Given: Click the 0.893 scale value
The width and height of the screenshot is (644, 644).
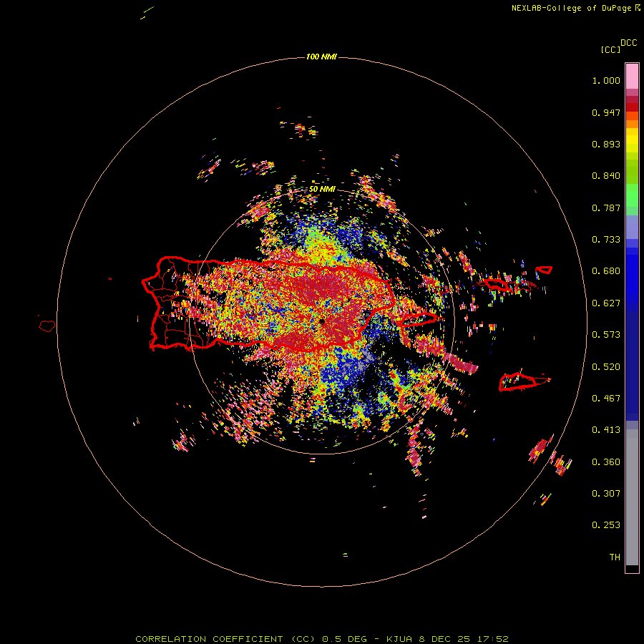Looking at the screenshot, I should point(606,144).
